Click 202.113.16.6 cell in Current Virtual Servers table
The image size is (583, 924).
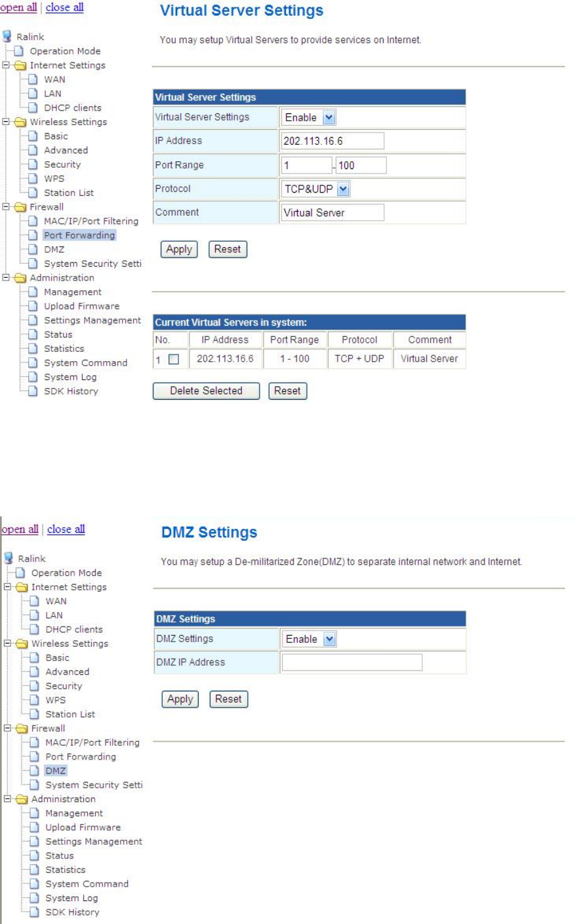(x=225, y=358)
